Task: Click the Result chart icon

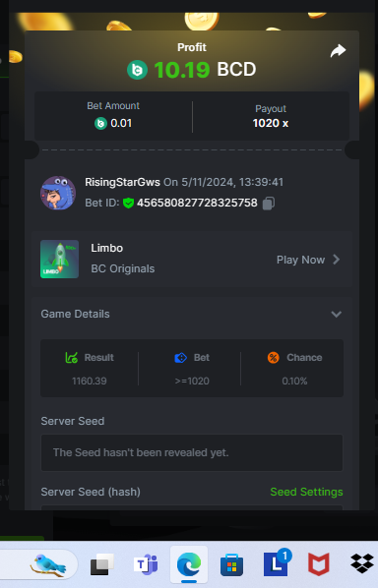Action: 71,358
